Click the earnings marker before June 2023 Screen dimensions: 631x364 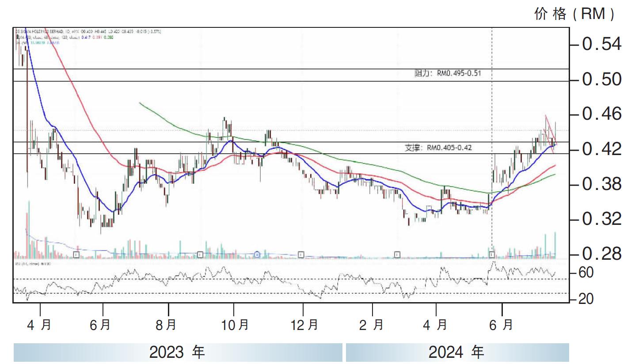77,254
